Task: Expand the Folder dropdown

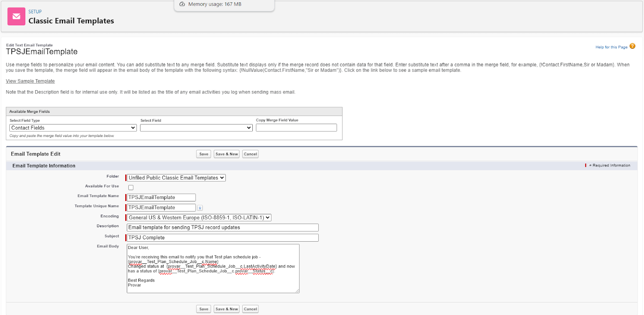Action: point(176,178)
